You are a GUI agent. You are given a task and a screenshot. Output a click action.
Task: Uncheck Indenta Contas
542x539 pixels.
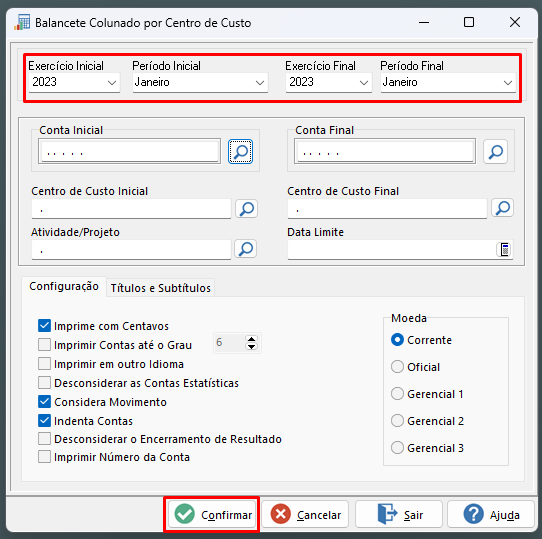44,421
